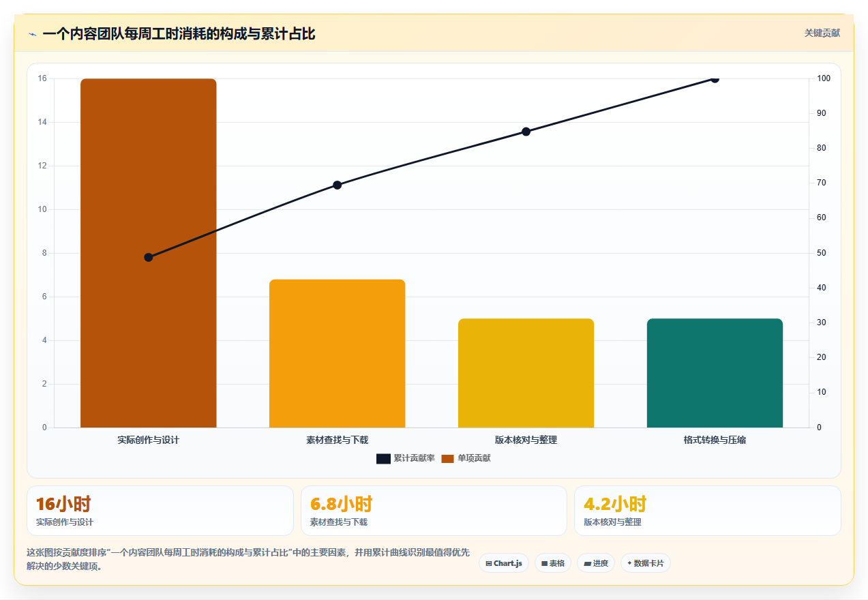Click the 版本核对与整理 caption under 4.2小时
Viewport: 868px width, 600px height.
pos(612,522)
